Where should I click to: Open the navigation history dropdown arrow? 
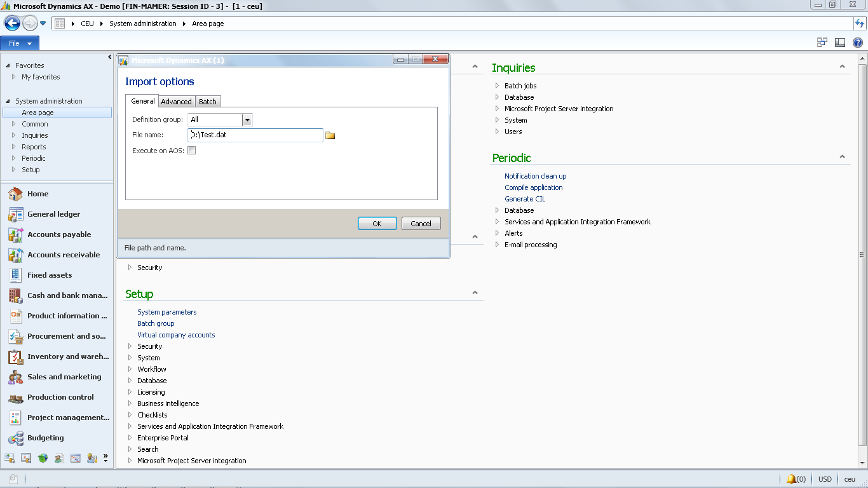click(x=43, y=24)
